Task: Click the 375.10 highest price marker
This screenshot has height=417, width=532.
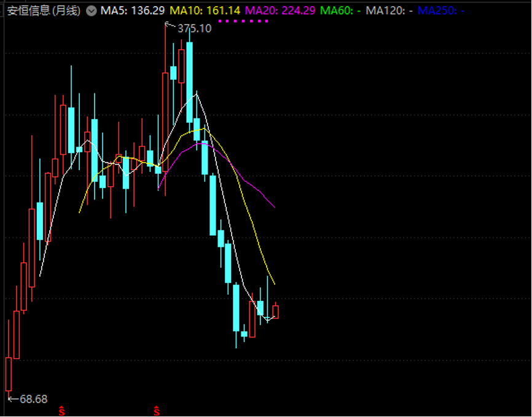Action: coord(194,28)
